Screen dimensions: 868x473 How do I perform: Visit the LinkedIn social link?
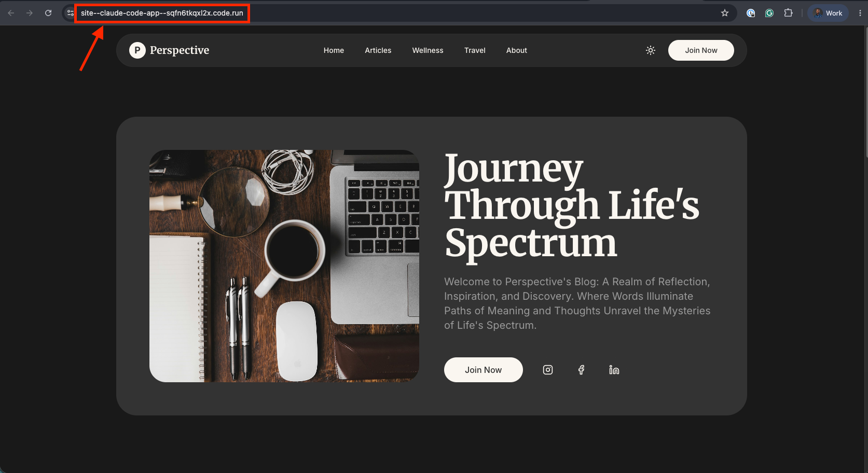coord(614,370)
